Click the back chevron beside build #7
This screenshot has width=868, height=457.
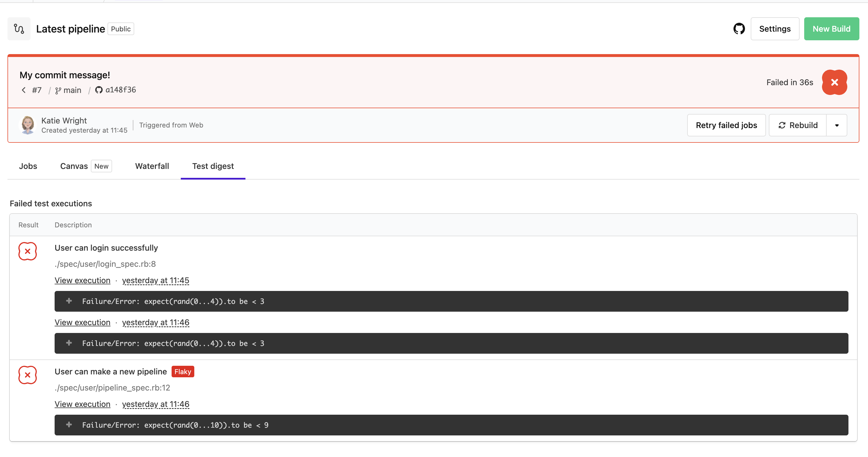pos(23,90)
